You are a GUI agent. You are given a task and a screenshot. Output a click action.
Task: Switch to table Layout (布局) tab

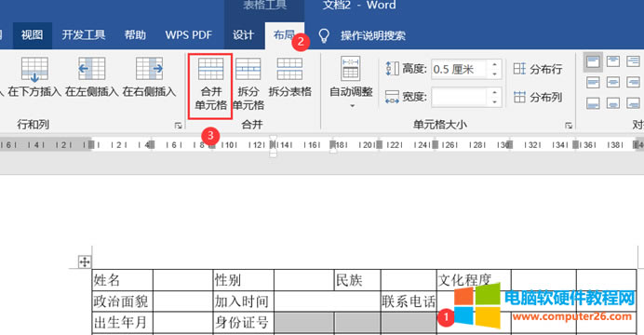point(284,35)
